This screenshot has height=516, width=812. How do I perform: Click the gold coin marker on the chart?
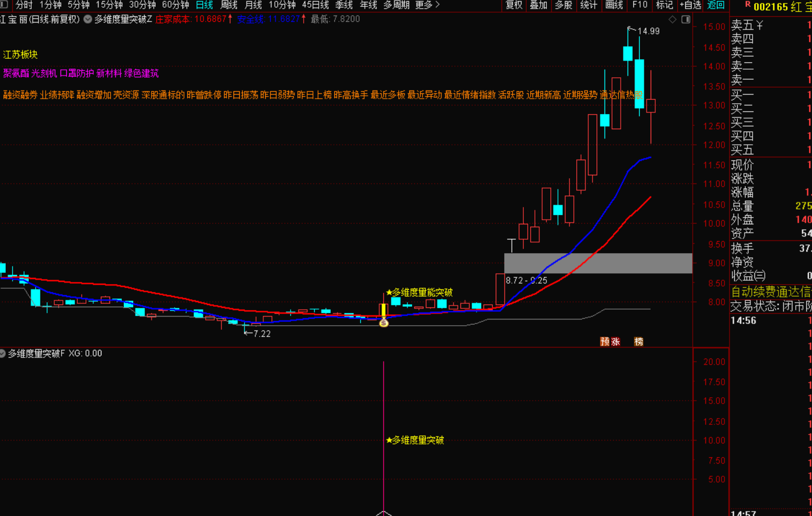tap(384, 323)
